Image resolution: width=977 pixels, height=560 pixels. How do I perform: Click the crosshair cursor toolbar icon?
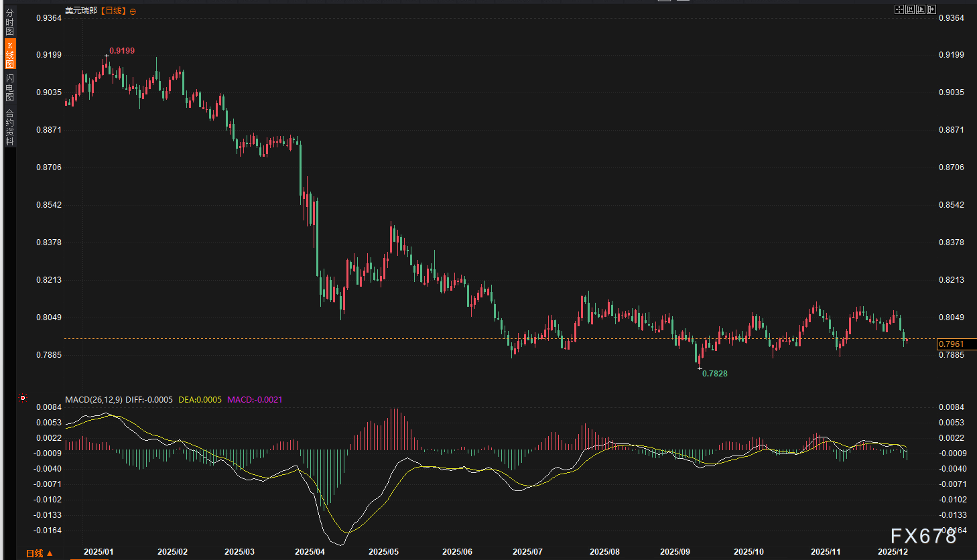point(899,9)
